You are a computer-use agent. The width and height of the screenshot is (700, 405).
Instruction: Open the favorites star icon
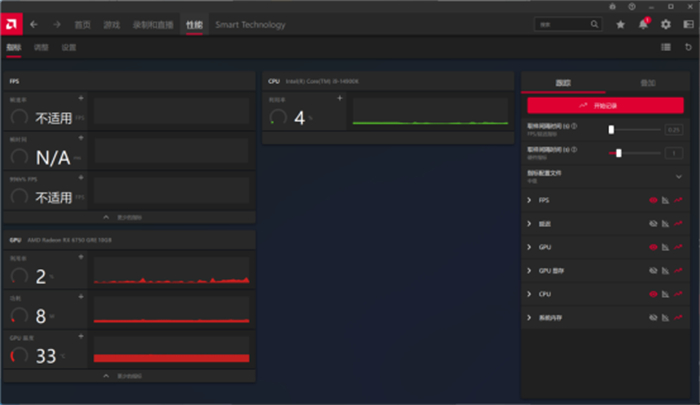(620, 25)
